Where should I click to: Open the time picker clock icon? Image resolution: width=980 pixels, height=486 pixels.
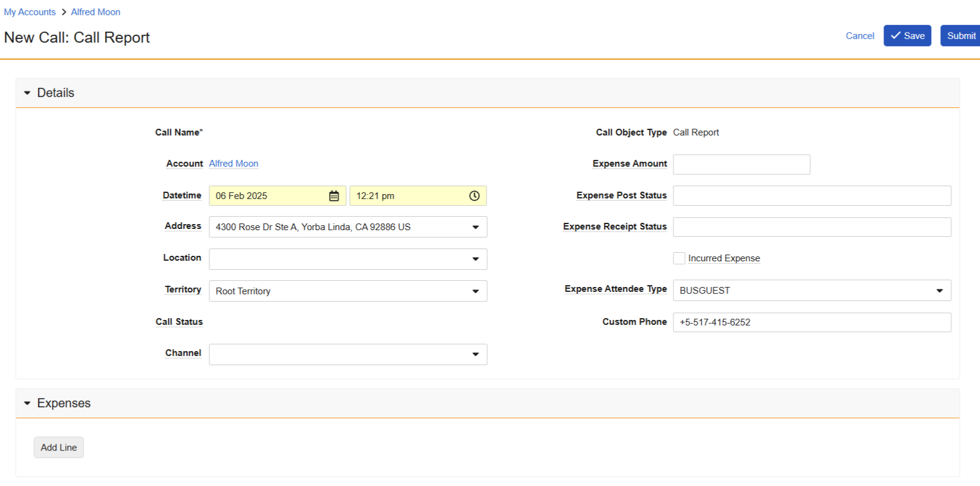tap(474, 196)
